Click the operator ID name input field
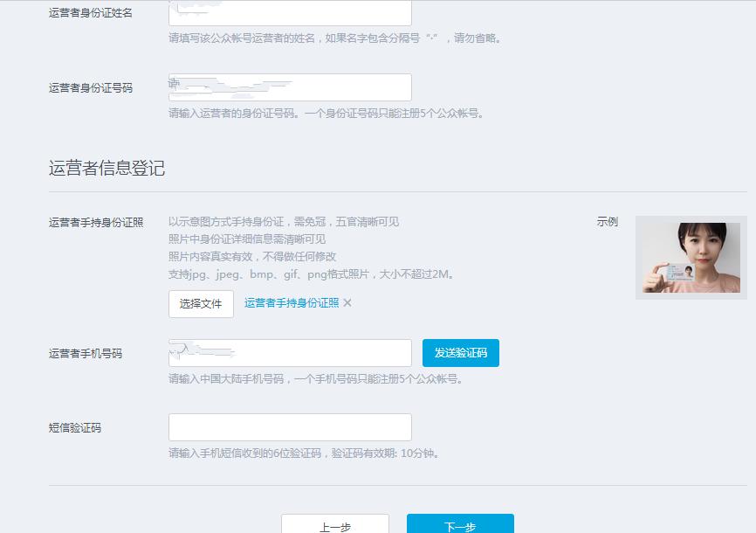This screenshot has height=533, width=756. (290, 12)
